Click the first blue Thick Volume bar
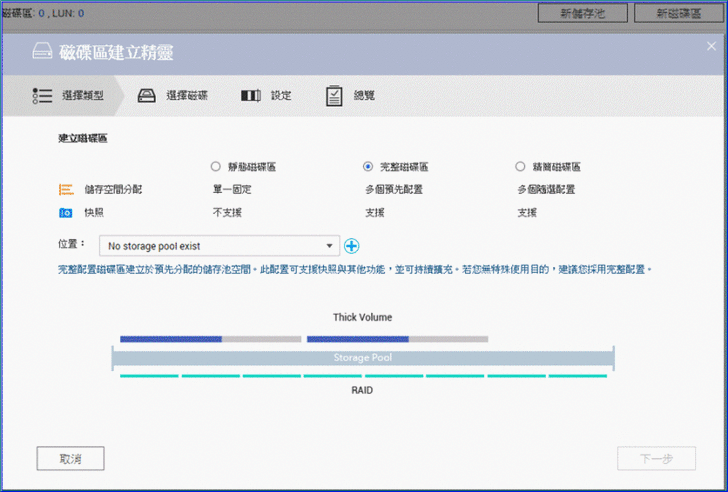This screenshot has width=728, height=492. coord(170,339)
